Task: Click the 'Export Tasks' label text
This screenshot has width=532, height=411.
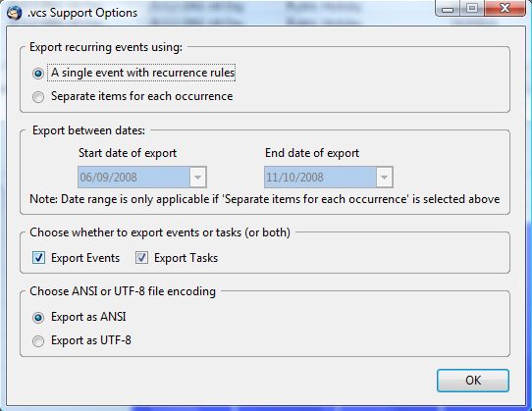Action: (x=186, y=258)
